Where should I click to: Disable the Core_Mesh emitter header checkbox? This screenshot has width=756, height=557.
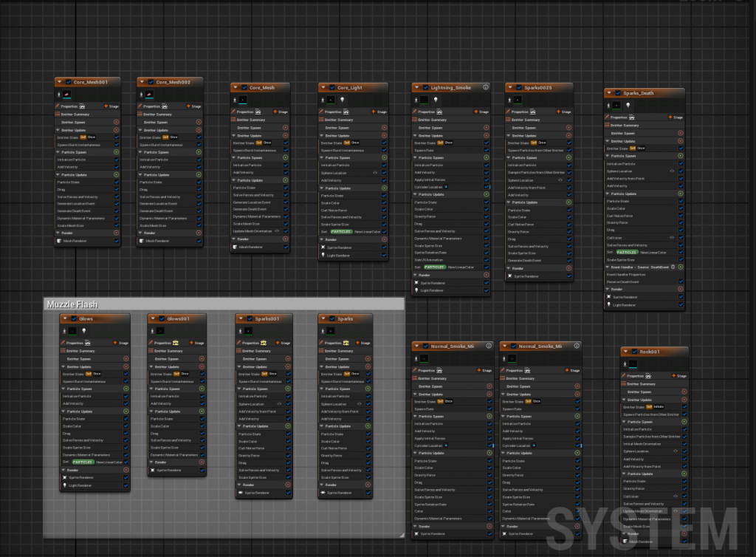244,87
